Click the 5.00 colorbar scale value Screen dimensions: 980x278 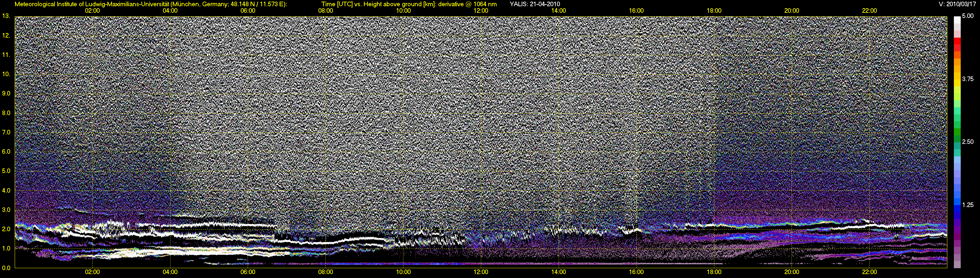pos(968,16)
